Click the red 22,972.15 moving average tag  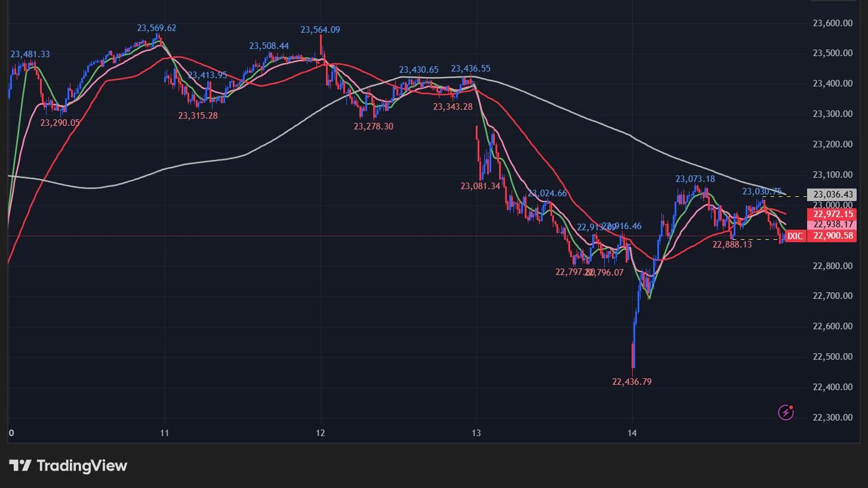(831, 214)
